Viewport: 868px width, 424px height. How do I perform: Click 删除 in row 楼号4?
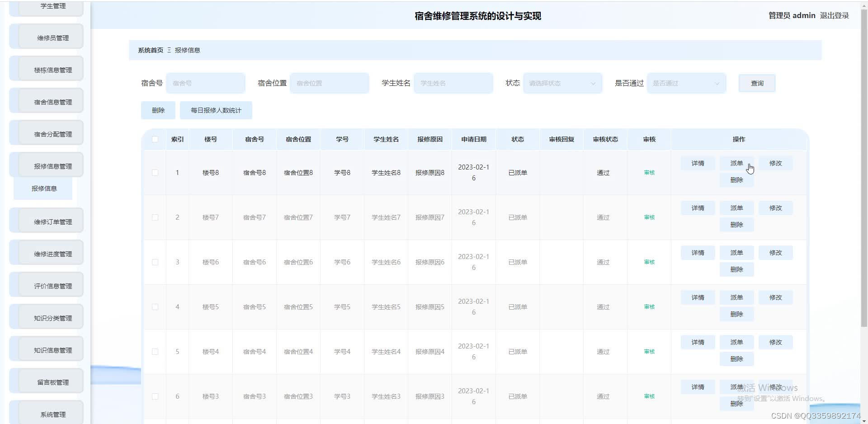point(736,359)
